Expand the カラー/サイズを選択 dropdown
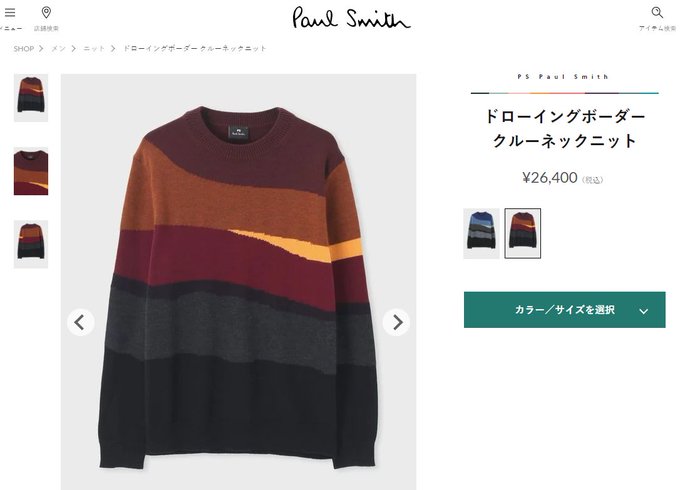The image size is (680, 490). (564, 310)
